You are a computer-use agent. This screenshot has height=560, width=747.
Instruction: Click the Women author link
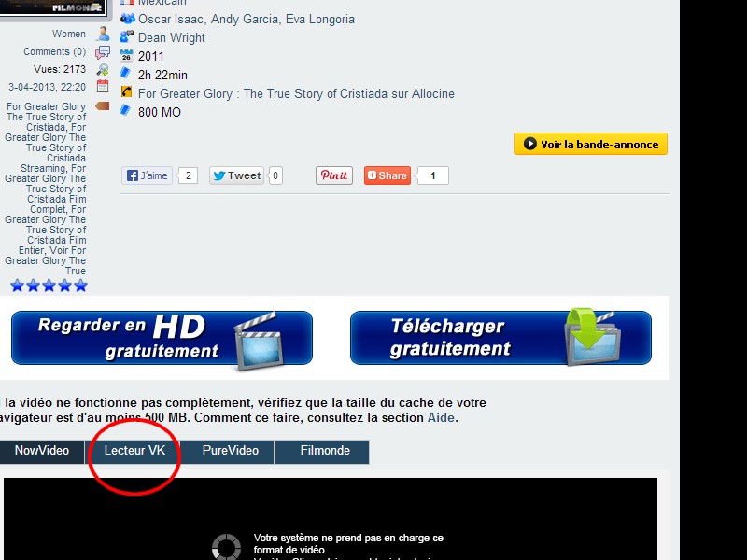[69, 34]
